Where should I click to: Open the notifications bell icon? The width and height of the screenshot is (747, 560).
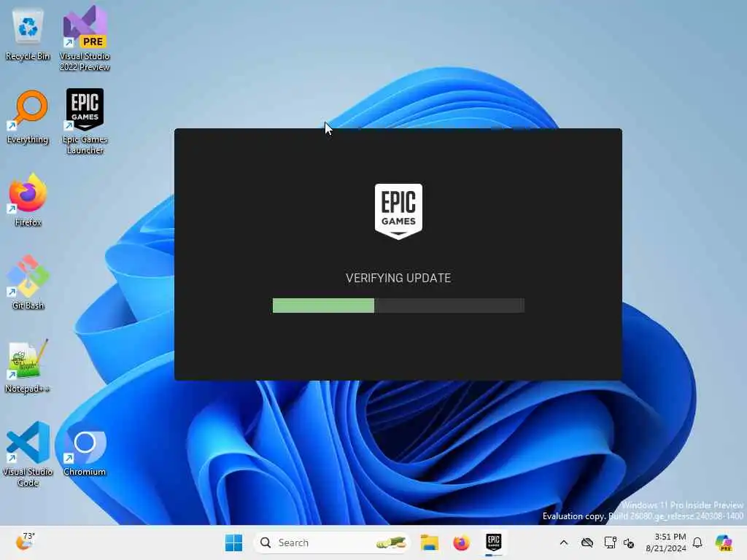point(697,542)
